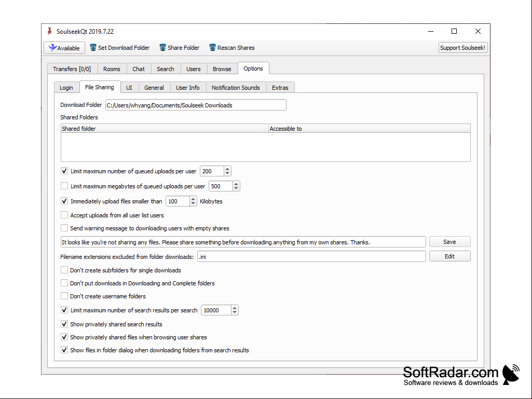532x399 pixels.
Task: Enable accept uploads from all user list users
Action: pyautogui.click(x=64, y=215)
